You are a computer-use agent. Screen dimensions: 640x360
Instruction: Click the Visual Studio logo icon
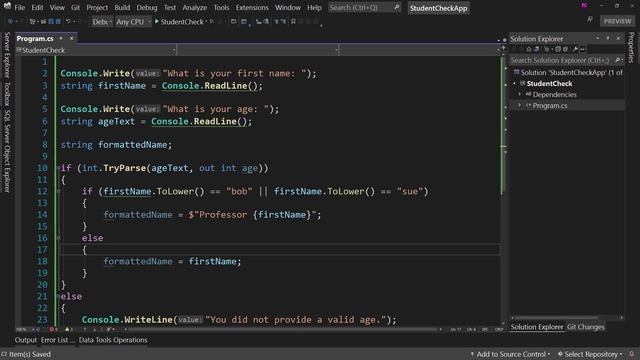coord(7,6)
